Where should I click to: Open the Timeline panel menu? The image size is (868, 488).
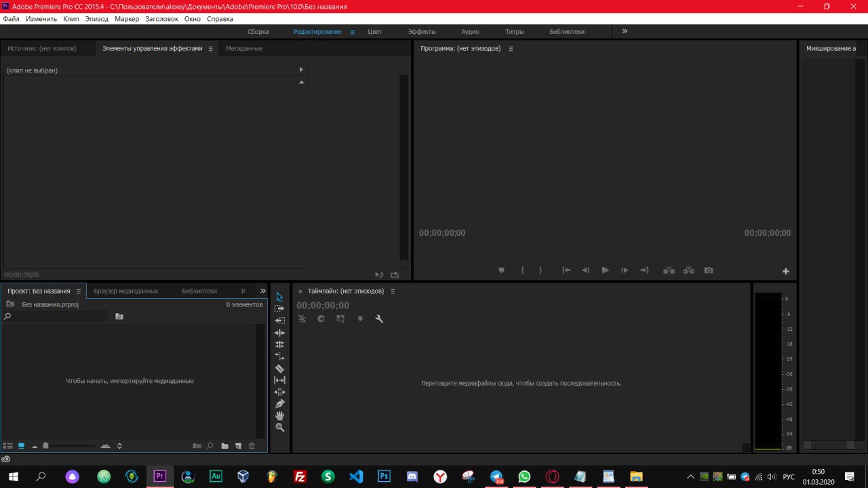tap(393, 291)
